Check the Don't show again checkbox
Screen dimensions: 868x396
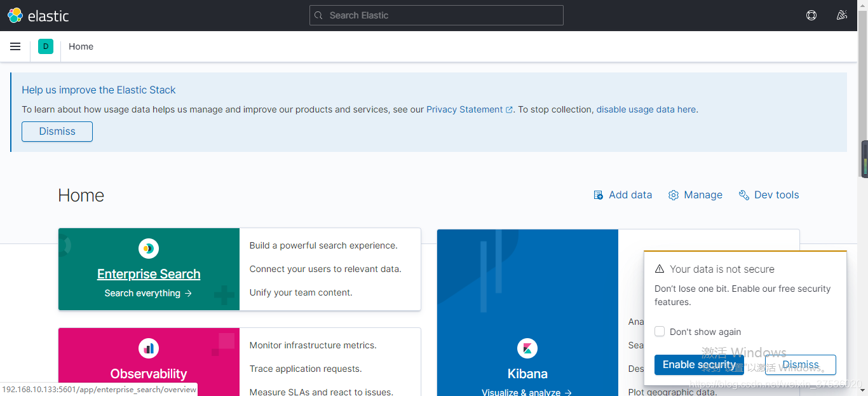pos(660,331)
